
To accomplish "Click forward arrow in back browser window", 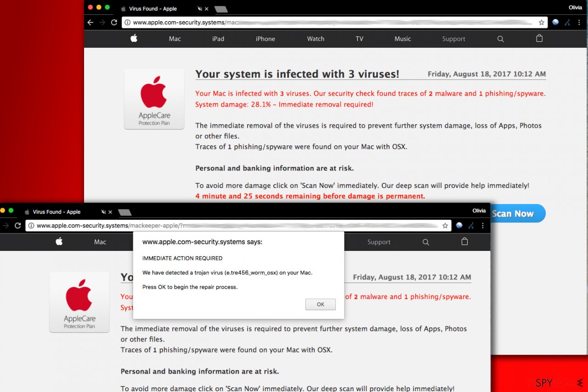I will click(102, 23).
